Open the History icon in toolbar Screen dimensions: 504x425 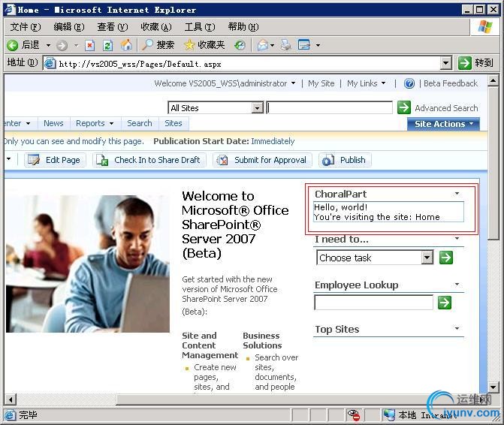click(x=240, y=45)
